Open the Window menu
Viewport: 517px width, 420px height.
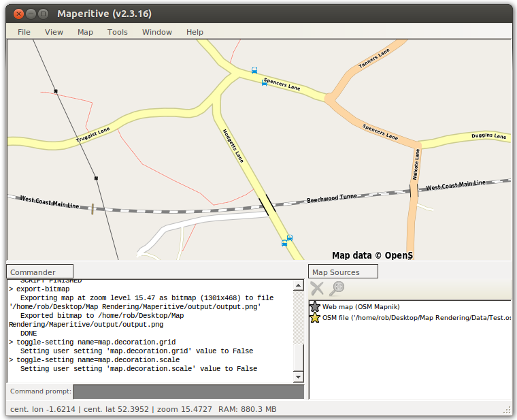[157, 32]
